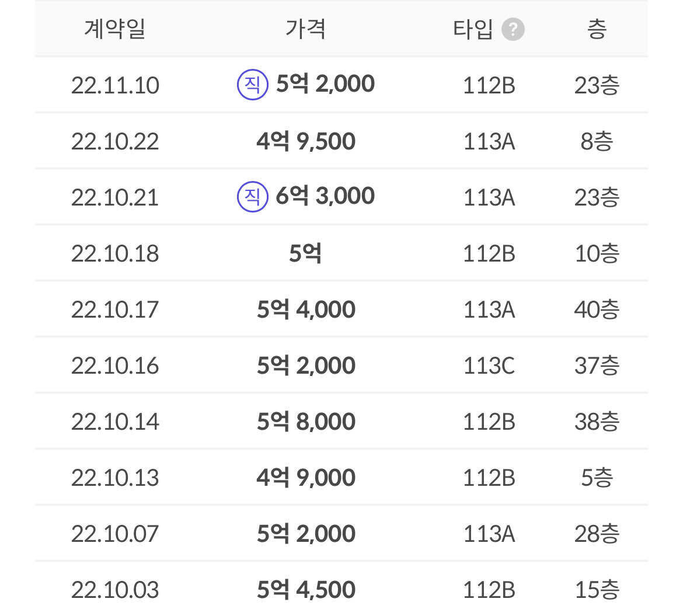The height and width of the screenshot is (616, 683).
Task: Click the 직 badge next to 6억 3,000
Action: point(251,196)
